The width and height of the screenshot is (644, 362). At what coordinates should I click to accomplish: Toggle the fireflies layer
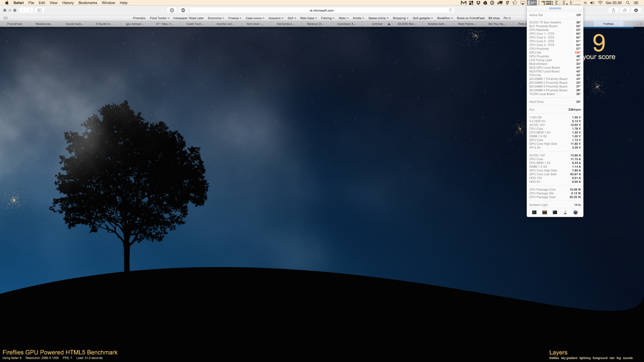554,358
